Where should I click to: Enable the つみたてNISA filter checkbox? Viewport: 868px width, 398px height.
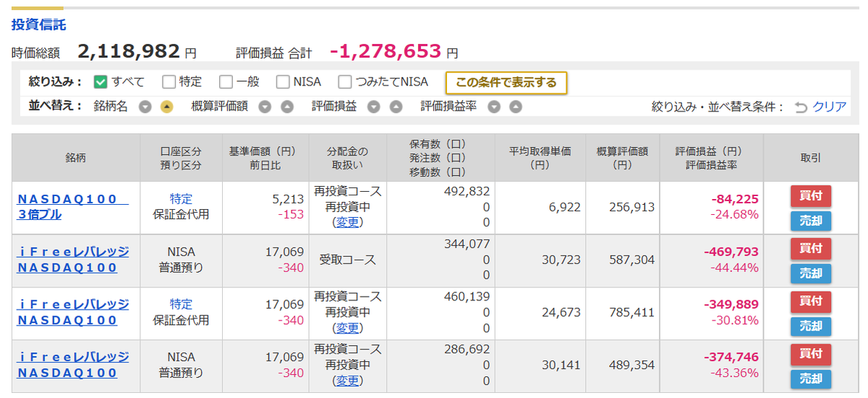coord(345,82)
